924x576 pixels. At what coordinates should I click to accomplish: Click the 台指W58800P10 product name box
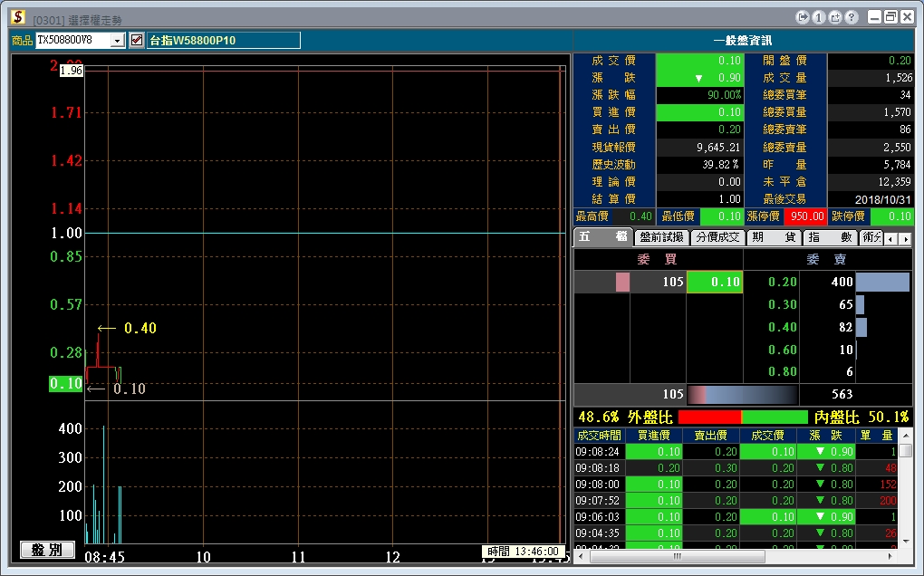(x=224, y=40)
